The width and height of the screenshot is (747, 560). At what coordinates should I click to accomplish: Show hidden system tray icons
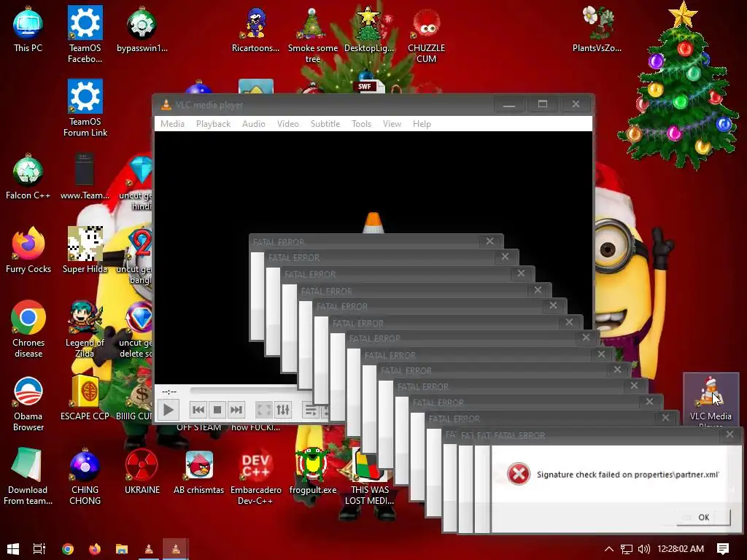tap(609, 548)
